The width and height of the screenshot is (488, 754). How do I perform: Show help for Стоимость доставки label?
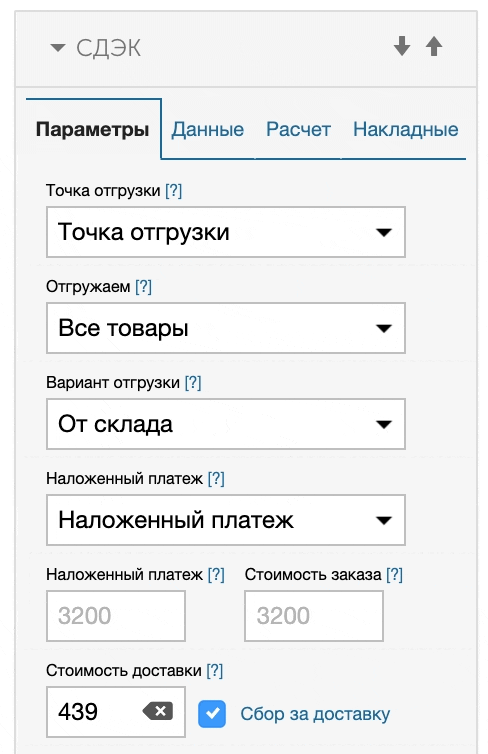[214, 670]
